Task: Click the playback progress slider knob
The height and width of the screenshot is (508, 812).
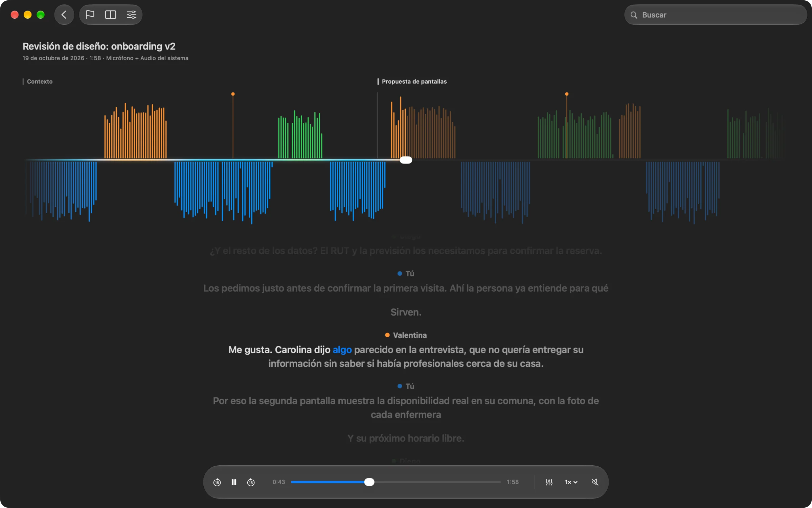Action: 369,482
